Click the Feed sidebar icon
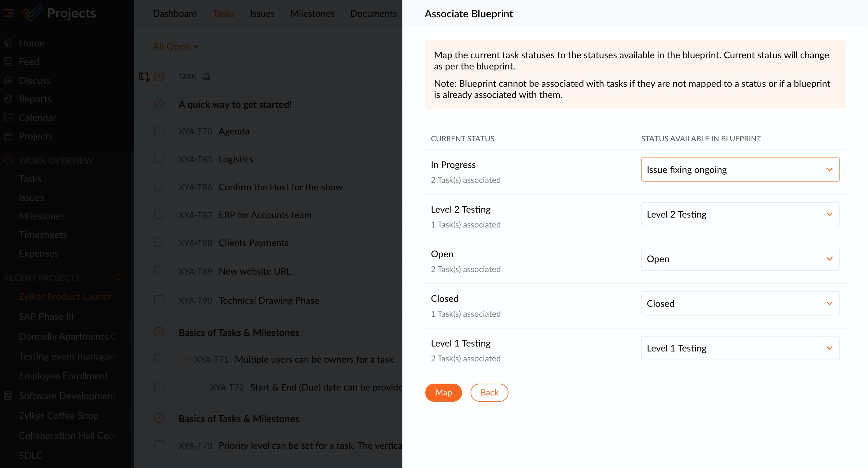Image resolution: width=868 pixels, height=468 pixels. 8,62
